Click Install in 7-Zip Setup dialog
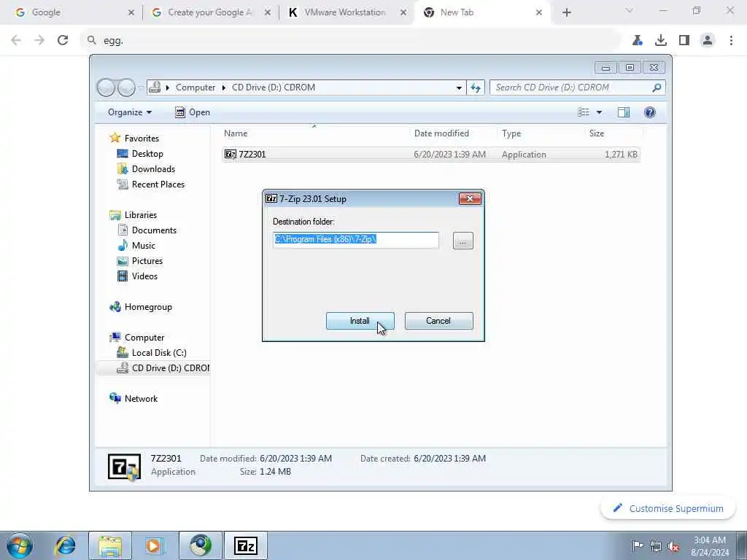747x560 pixels. click(360, 321)
